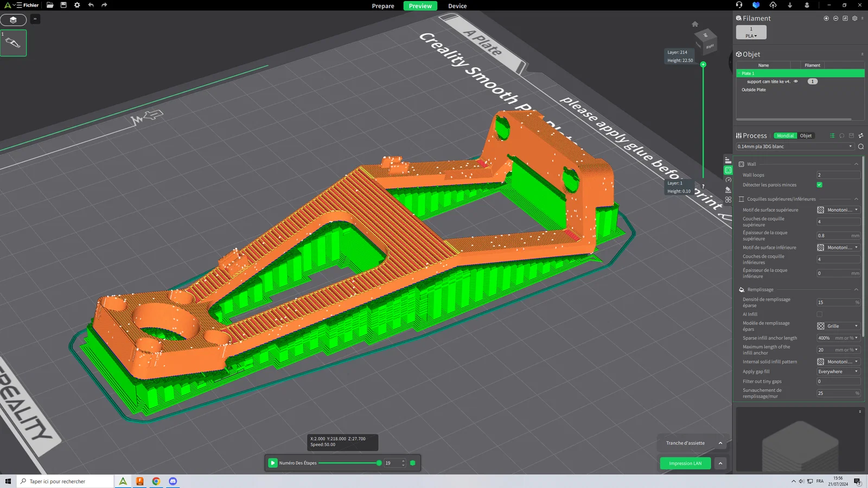Hide support cam tête object via eye
868x488 pixels.
(x=796, y=81)
